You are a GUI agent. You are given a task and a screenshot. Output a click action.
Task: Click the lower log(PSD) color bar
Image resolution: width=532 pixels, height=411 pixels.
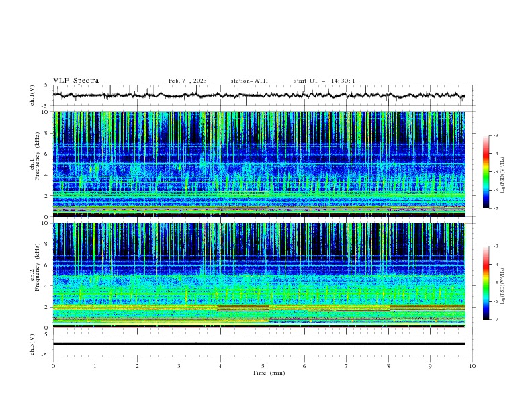point(486,283)
